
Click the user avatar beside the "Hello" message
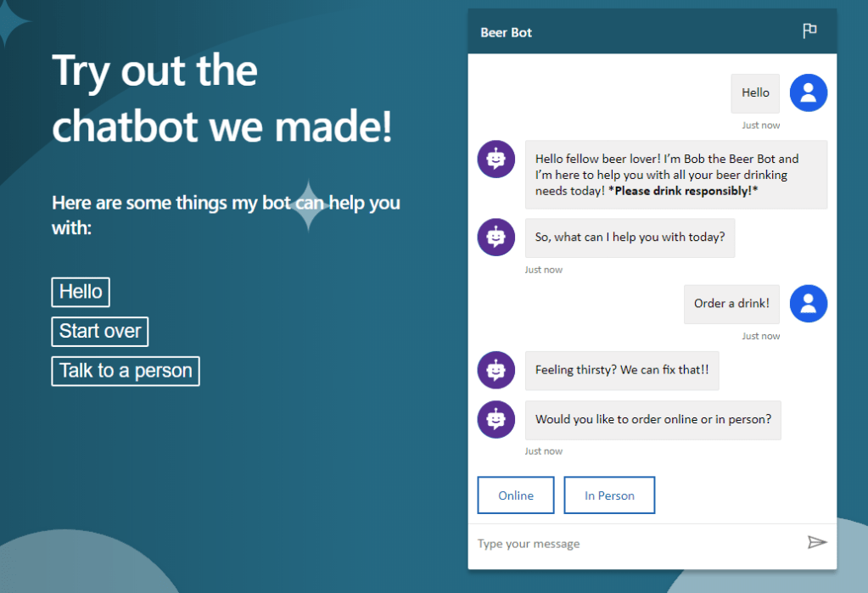808,92
